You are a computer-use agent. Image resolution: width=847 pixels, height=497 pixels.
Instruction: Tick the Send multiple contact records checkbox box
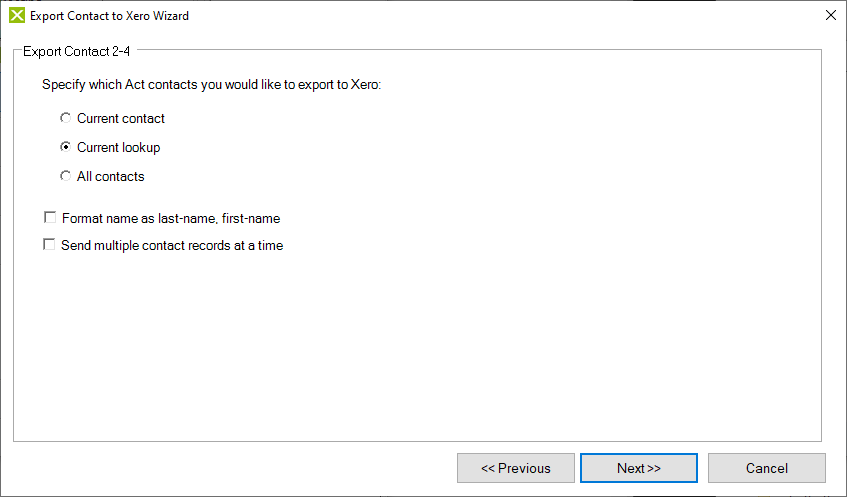[x=49, y=245]
